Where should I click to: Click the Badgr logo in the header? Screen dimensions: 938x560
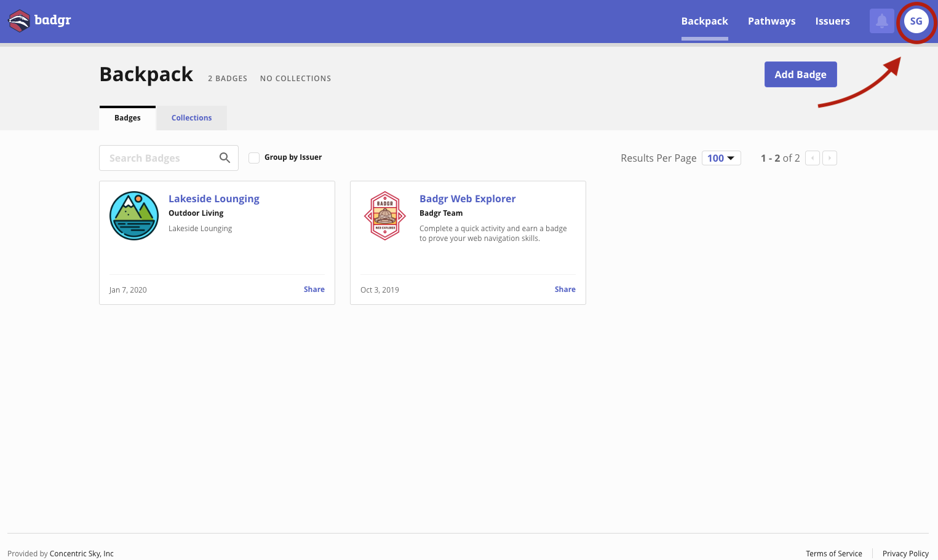39,21
